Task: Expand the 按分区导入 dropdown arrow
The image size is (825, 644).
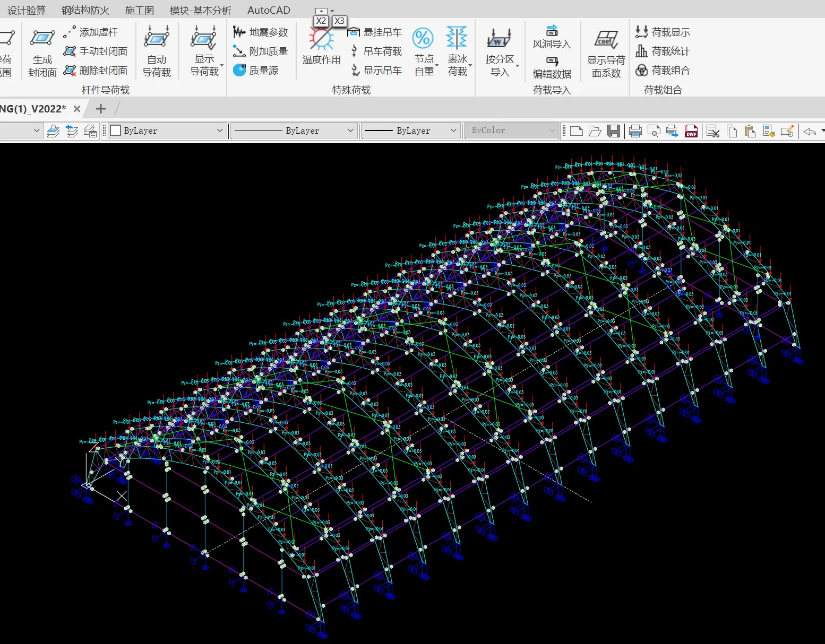Action: click(518, 66)
